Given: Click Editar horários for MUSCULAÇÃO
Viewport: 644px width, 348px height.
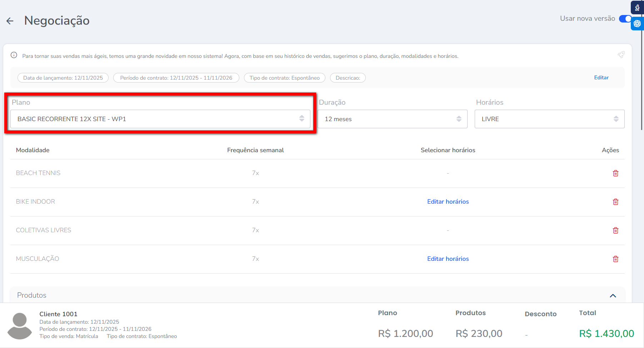Looking at the screenshot, I should (x=448, y=259).
